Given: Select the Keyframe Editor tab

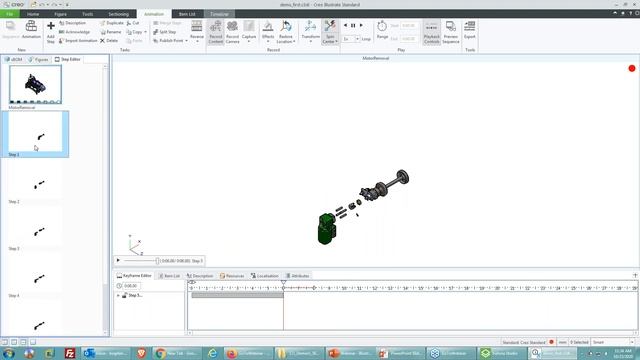Looking at the screenshot, I should 134,276.
